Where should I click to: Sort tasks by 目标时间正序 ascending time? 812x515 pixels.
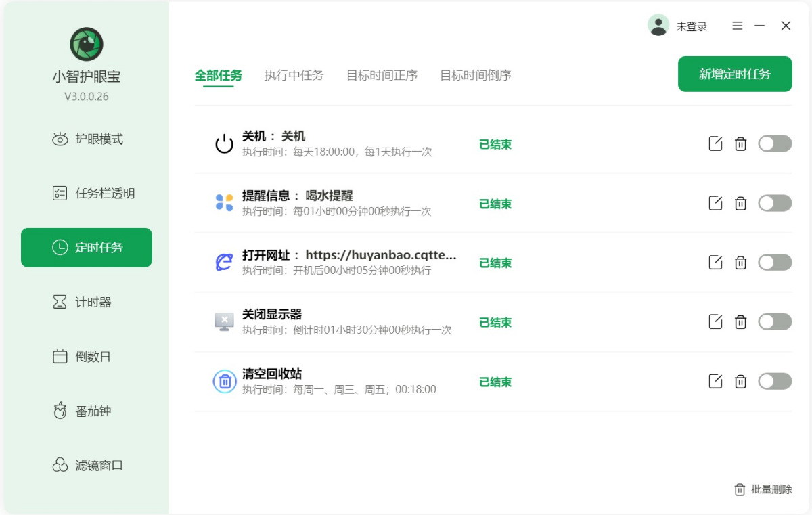point(382,76)
